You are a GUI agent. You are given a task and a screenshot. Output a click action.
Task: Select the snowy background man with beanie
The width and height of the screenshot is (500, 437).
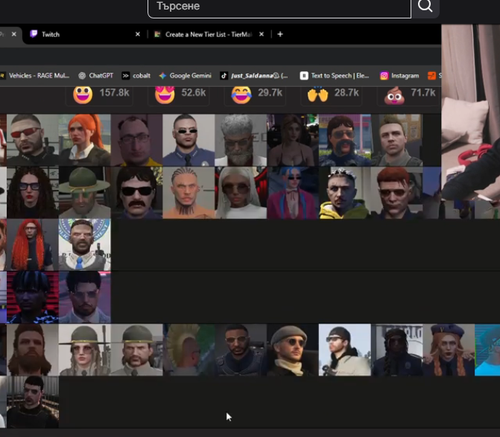345,350
